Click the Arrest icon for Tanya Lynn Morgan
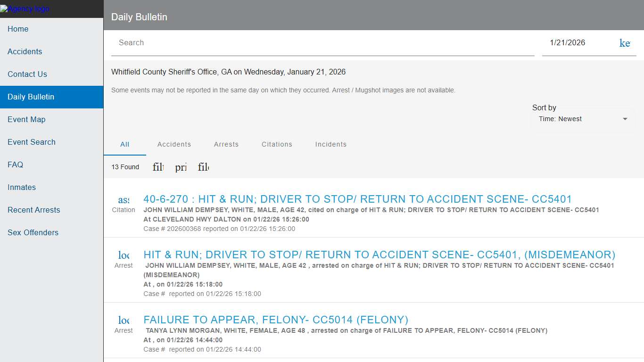This screenshot has width=644, height=362. click(124, 321)
